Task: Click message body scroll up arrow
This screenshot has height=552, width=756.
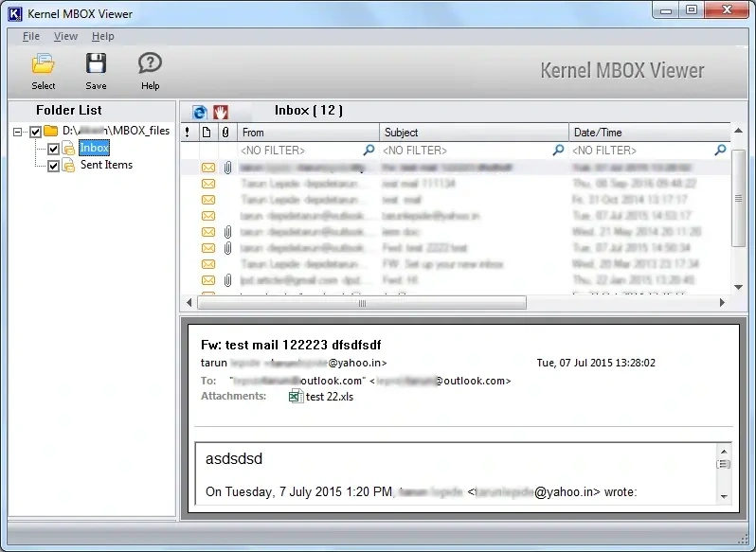Action: 724,452
